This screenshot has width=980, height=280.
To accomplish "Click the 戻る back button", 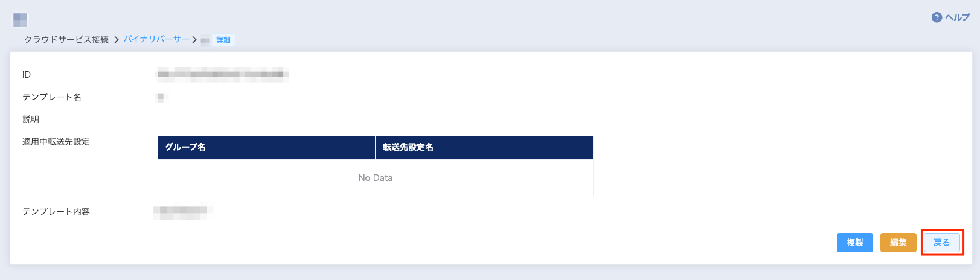I will click(941, 243).
